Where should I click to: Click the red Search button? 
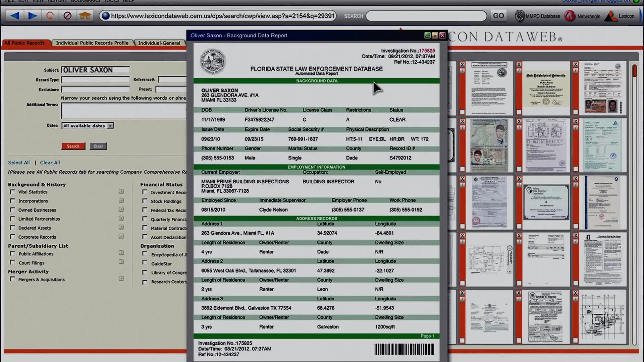(x=73, y=146)
